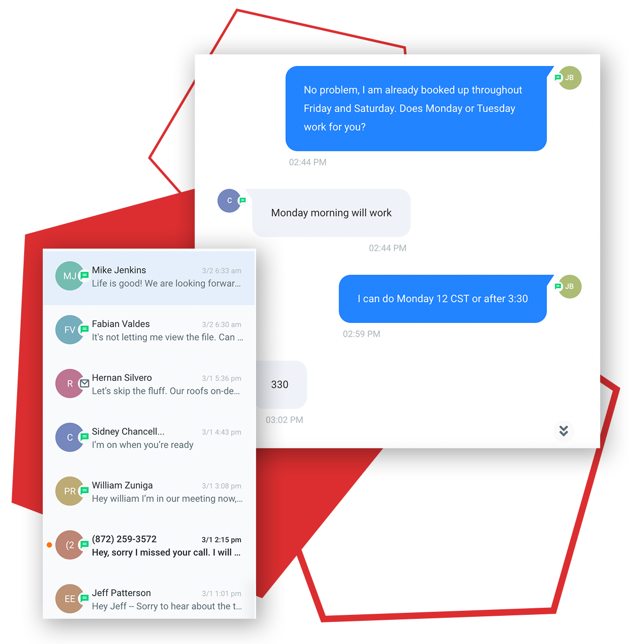Open the Sidney Chancell conversation
Image resolution: width=644 pixels, height=644 pixels.
(149, 438)
